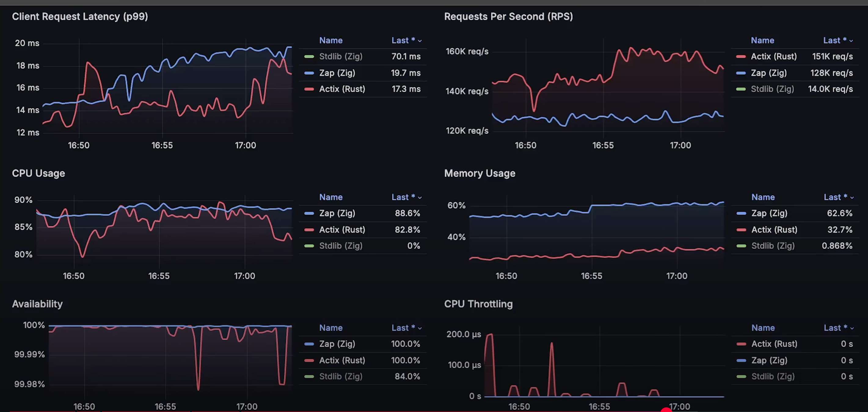
Task: Toggle Actix (Rust) series in Latency legend
Action: tap(342, 89)
